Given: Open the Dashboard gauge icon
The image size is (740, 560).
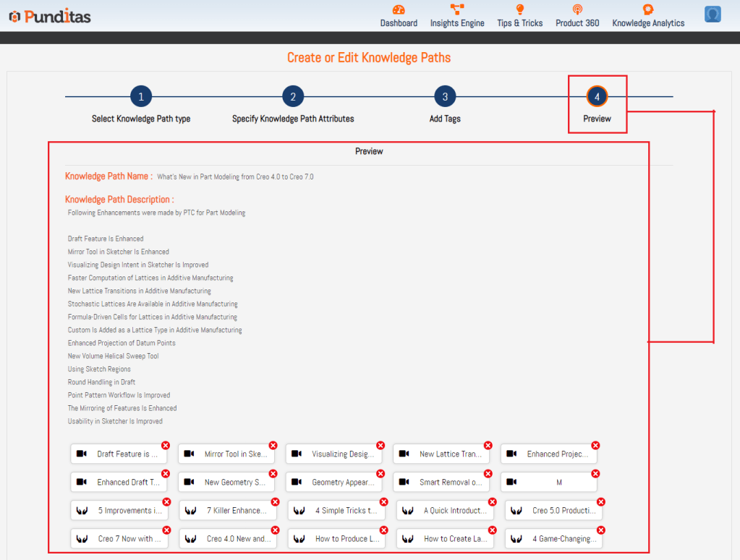Looking at the screenshot, I should [x=399, y=10].
